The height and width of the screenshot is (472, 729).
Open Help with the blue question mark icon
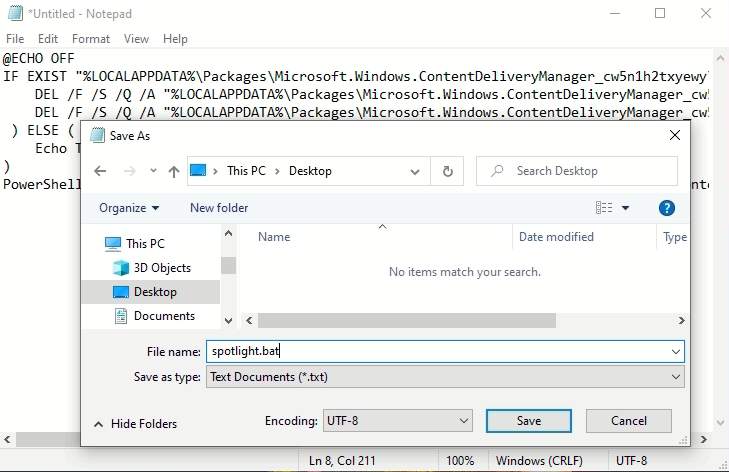coord(667,208)
